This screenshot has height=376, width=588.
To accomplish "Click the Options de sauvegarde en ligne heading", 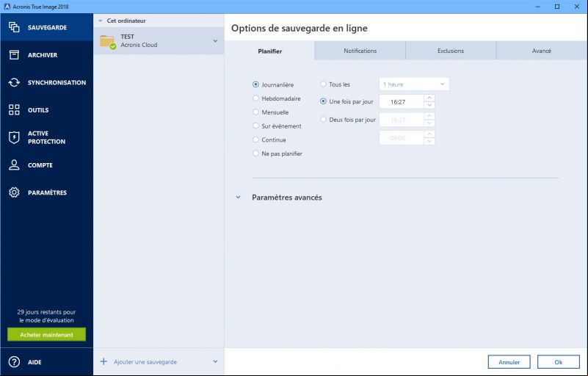I will [299, 28].
